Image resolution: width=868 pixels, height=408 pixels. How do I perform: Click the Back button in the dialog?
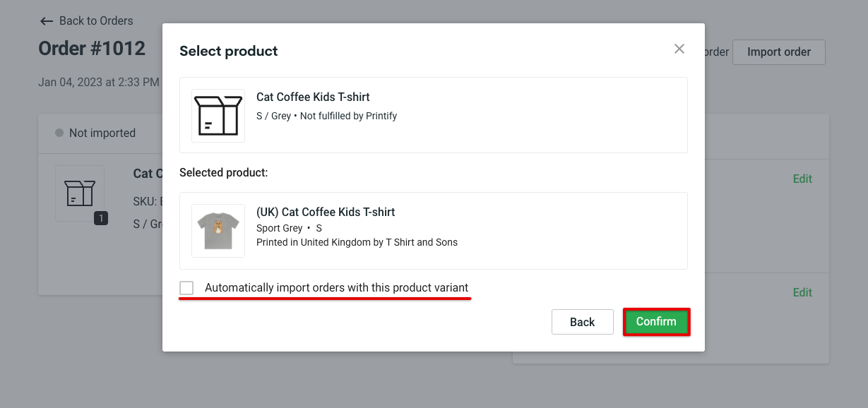pyautogui.click(x=582, y=321)
